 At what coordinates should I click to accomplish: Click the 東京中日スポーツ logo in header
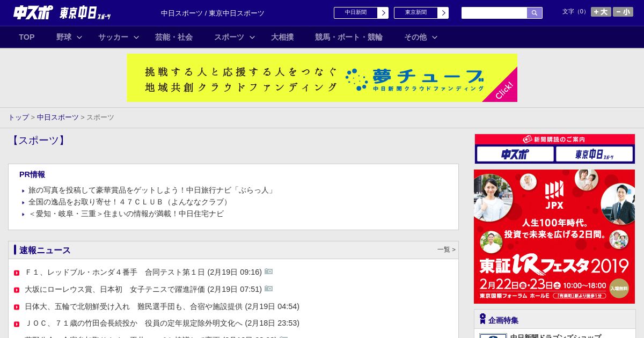[x=85, y=13]
